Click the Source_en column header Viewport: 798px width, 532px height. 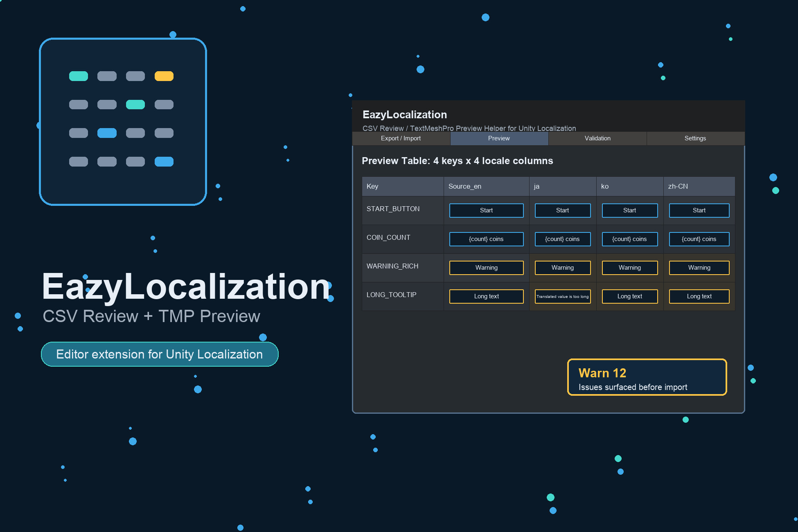coord(487,186)
